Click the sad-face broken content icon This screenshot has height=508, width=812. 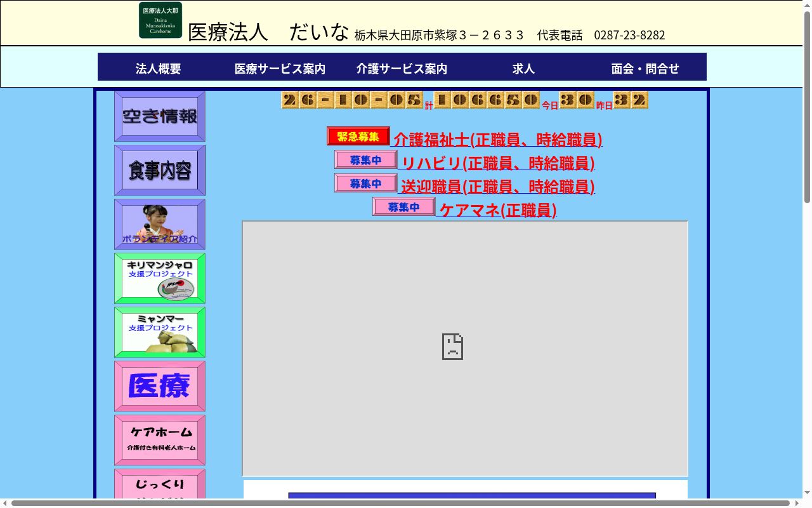(452, 347)
